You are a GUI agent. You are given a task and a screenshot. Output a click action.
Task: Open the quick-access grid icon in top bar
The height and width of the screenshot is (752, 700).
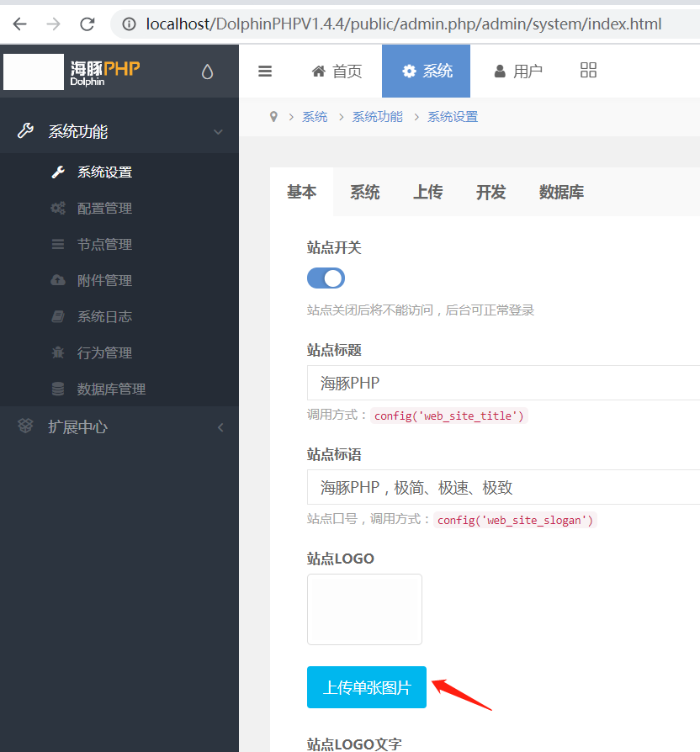coord(588,71)
